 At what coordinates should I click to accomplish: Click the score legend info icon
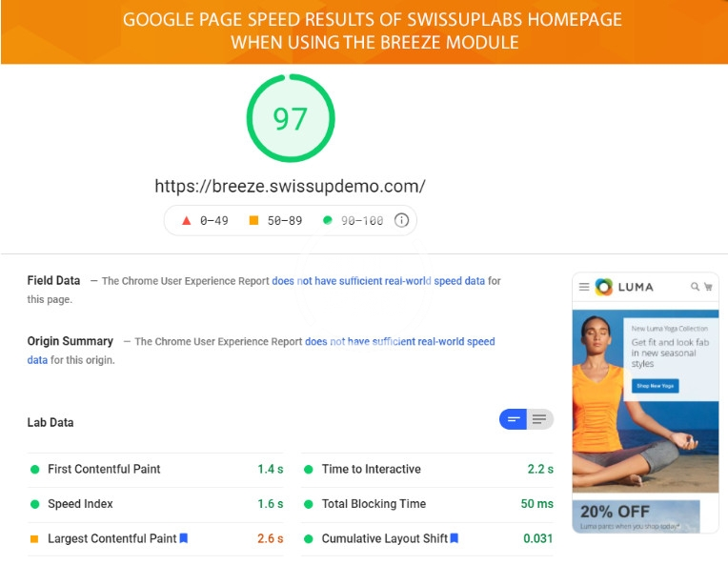401,220
